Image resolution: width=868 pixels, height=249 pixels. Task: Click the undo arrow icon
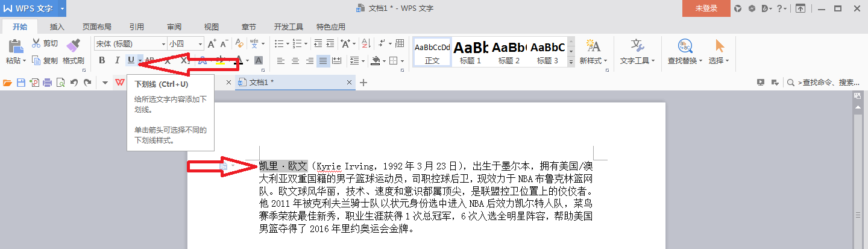click(x=74, y=83)
